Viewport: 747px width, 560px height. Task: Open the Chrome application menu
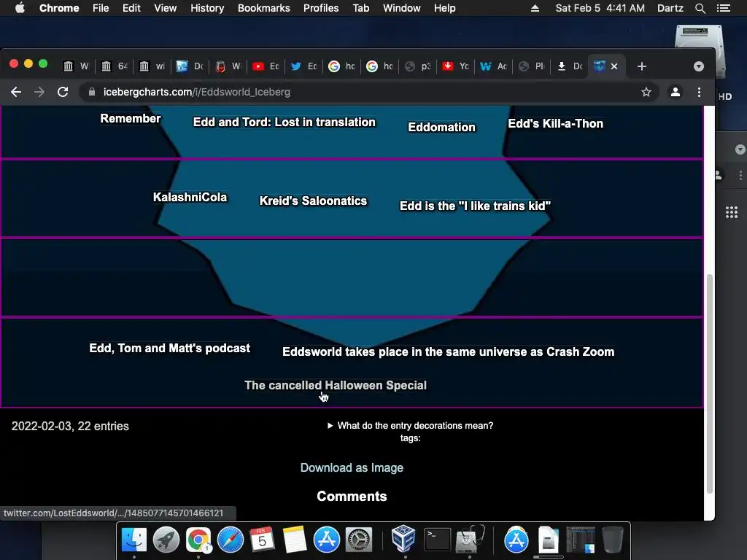[x=59, y=8]
